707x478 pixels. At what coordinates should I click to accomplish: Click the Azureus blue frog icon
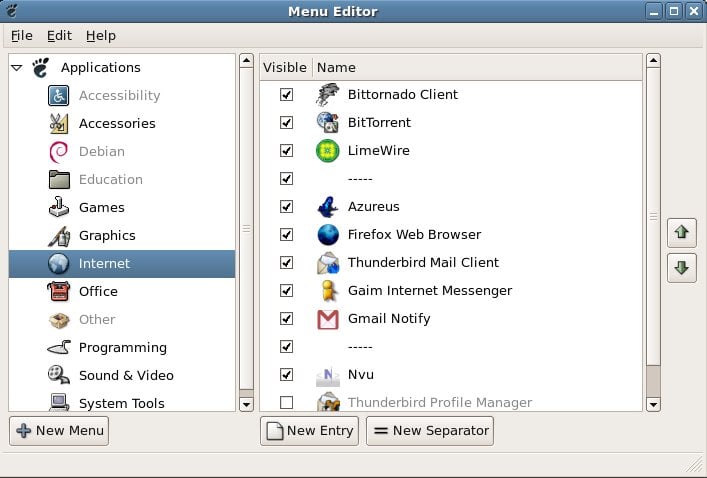click(x=328, y=207)
